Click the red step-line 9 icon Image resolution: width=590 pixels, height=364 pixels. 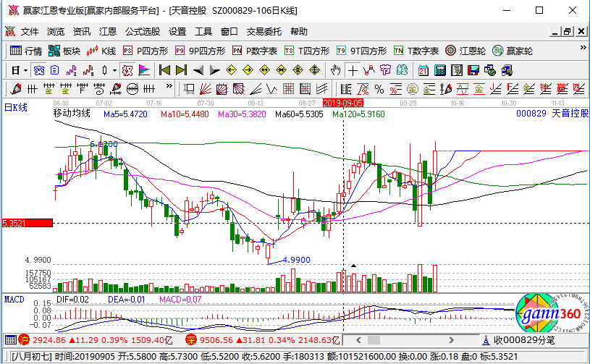point(88,70)
